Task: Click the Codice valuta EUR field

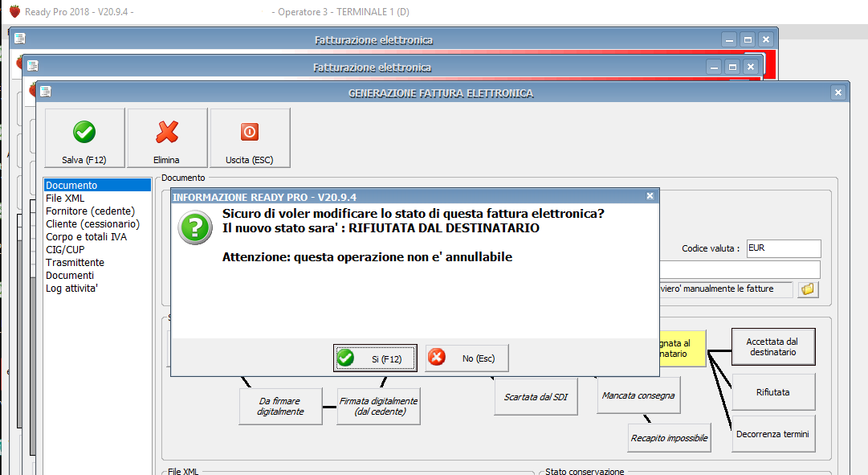Action: (784, 248)
